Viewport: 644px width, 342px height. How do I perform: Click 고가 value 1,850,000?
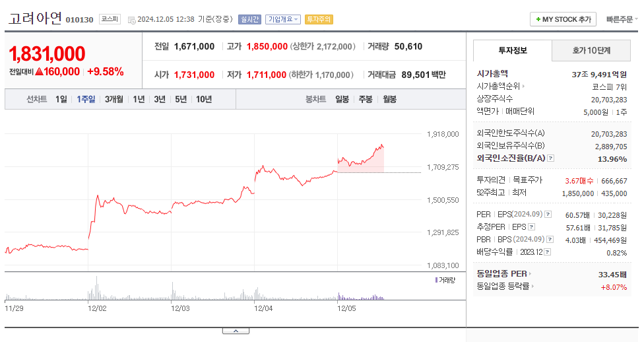(x=267, y=46)
